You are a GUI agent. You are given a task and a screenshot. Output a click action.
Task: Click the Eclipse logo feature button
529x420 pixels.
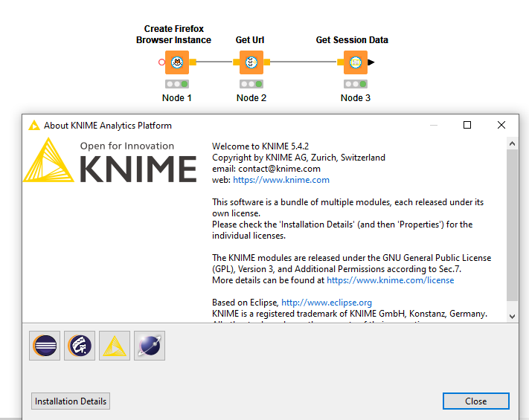(x=45, y=346)
